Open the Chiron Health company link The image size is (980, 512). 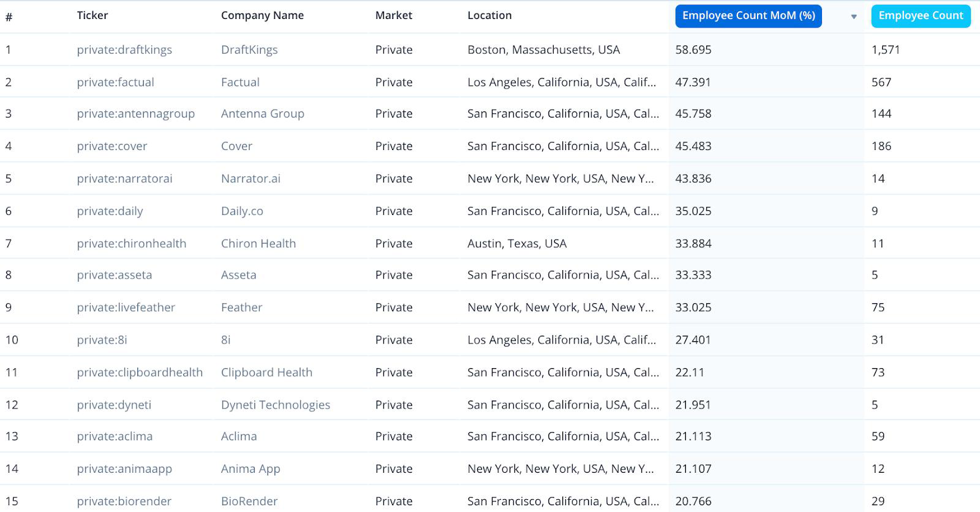click(x=258, y=243)
